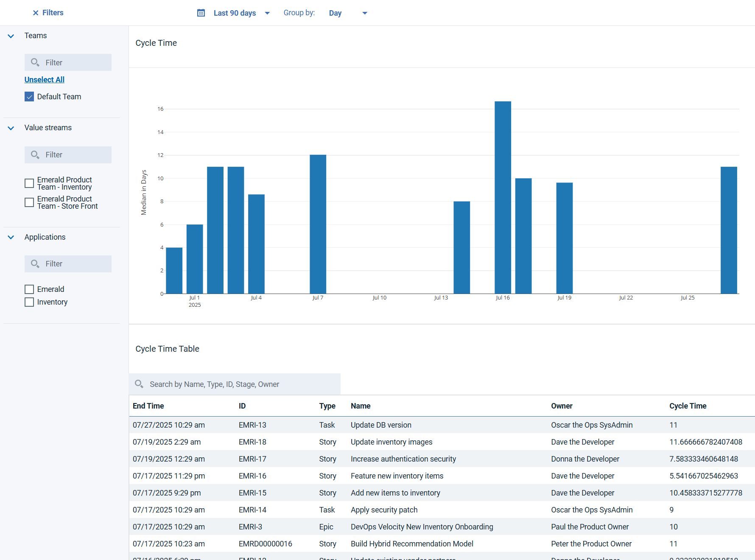Click the tallest bar at Jul 16
755x560 pixels.
[x=503, y=197]
